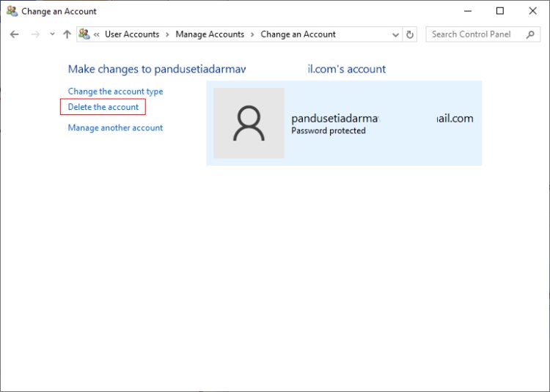Open Manage another account link
This screenshot has width=550, height=392.
(x=115, y=127)
